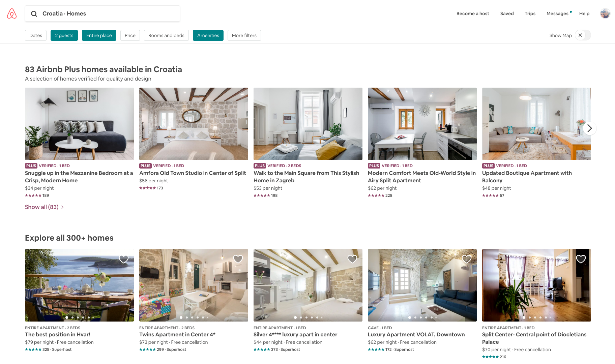Click the Croatia Homes search field

tap(102, 13)
